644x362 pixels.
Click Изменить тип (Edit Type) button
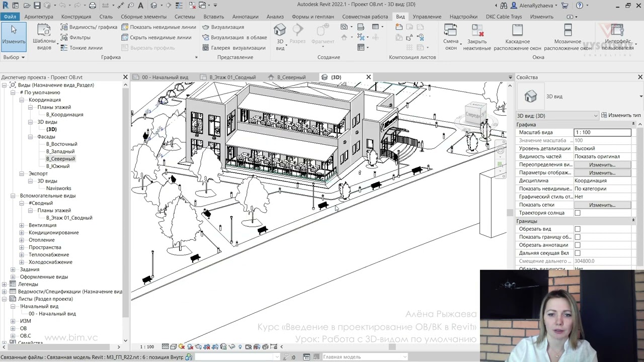[x=621, y=116]
